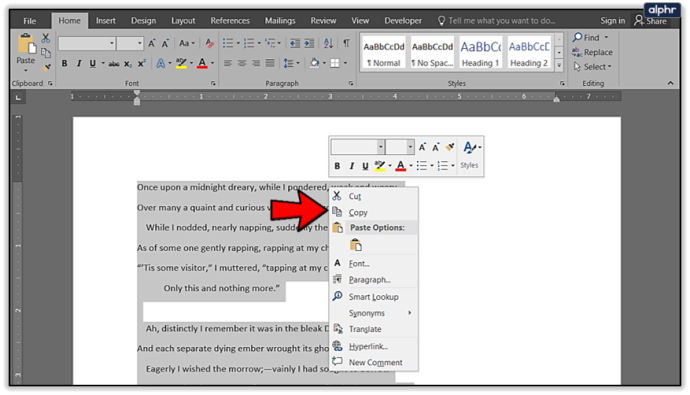Click the Keep Source Formatting paste icon

click(356, 245)
